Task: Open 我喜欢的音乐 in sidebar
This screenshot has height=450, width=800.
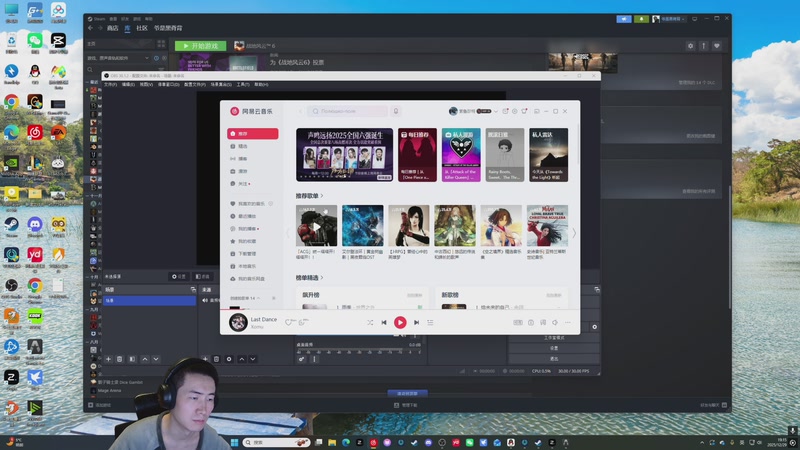Action: 253,204
